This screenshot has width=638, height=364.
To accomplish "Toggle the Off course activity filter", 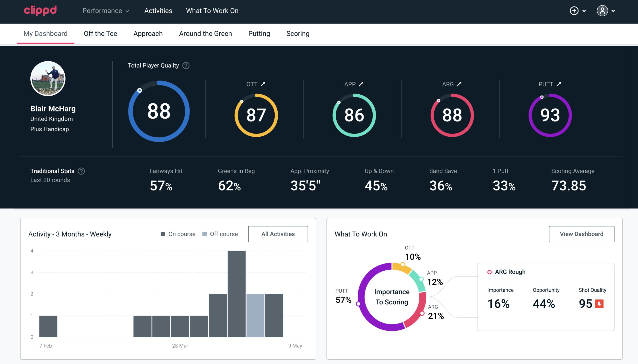I will (x=219, y=234).
